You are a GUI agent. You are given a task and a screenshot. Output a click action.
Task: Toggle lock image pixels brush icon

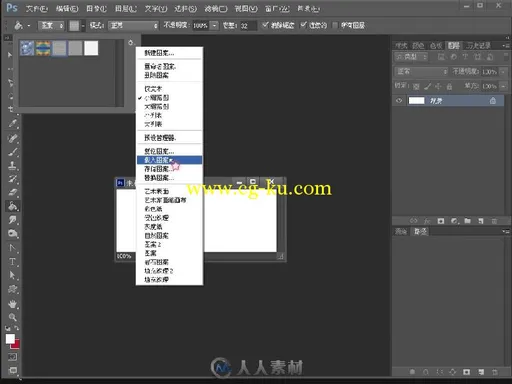[x=427, y=87]
